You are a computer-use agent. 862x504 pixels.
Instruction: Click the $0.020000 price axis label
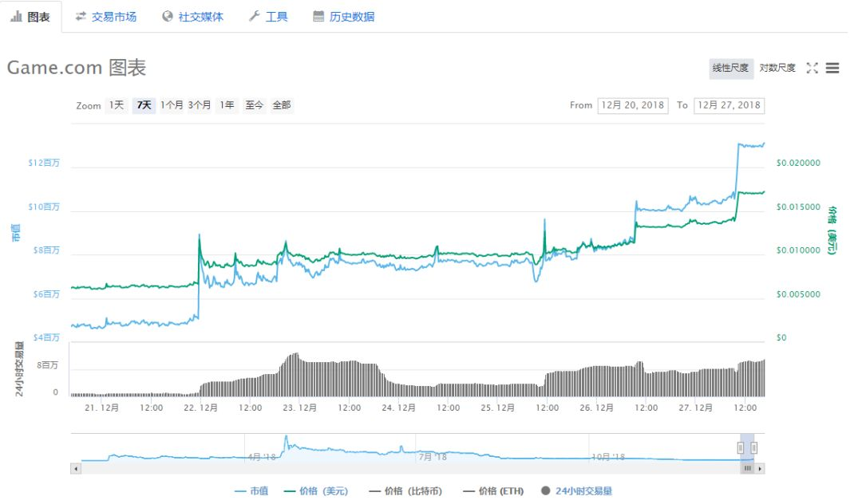pos(798,163)
